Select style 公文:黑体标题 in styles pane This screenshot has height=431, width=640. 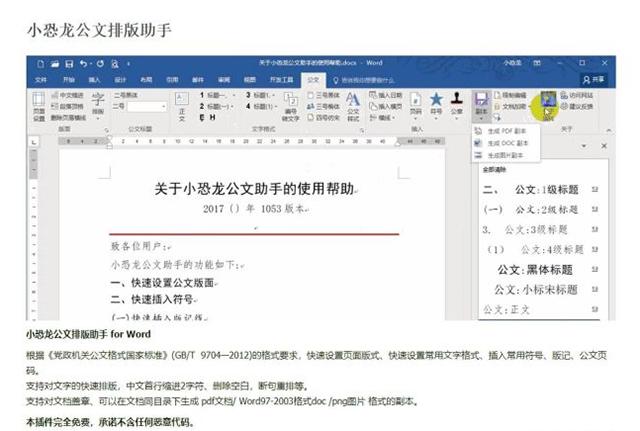[540, 269]
